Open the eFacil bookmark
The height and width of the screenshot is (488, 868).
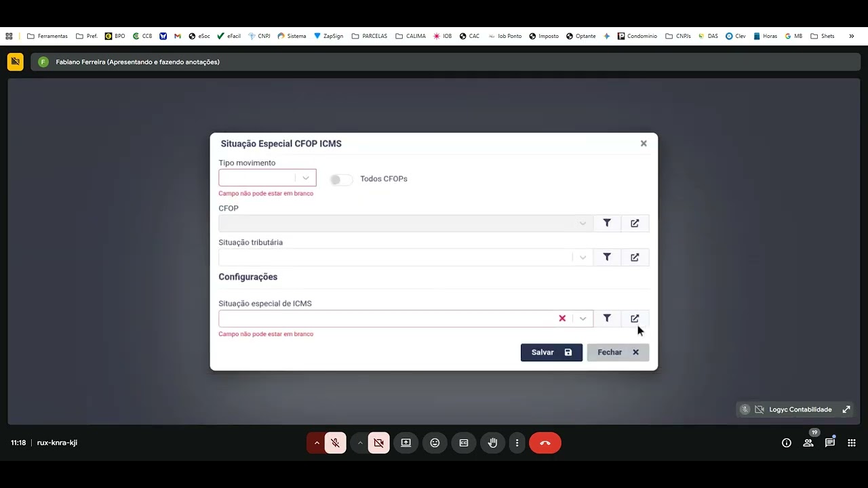pos(229,36)
